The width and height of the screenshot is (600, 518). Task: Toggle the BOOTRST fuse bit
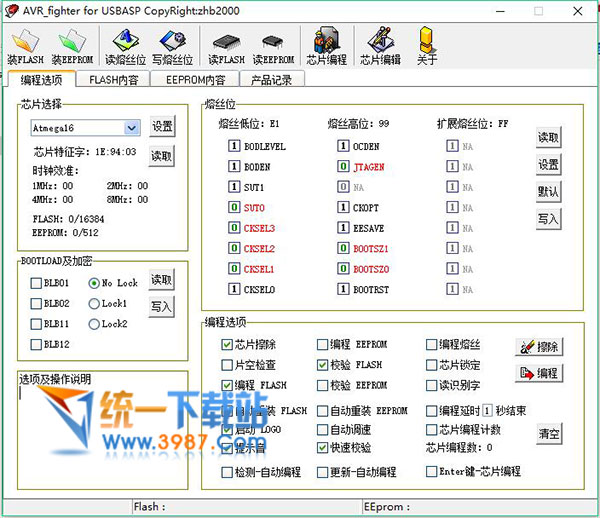tap(343, 289)
